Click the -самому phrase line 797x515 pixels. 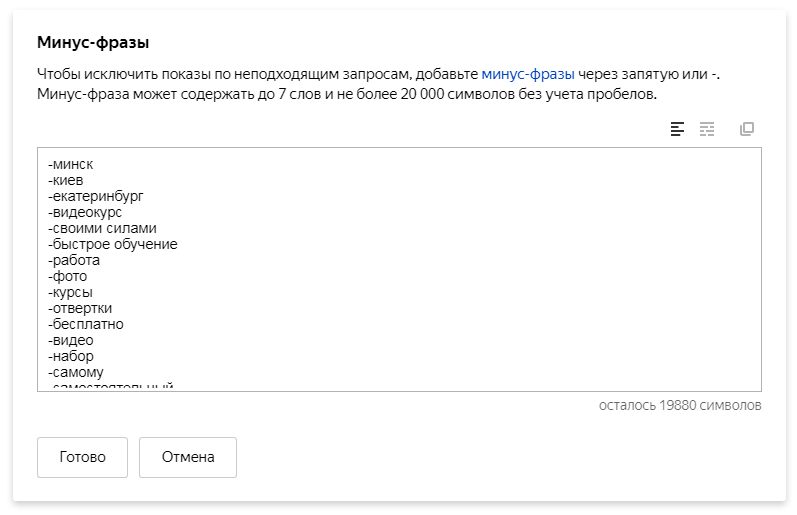tap(76, 372)
